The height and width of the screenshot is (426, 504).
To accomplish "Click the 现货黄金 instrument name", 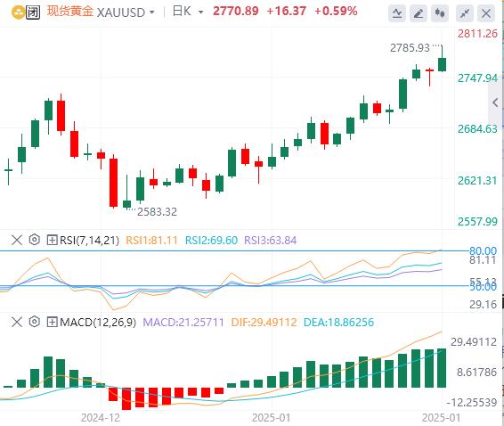I will pyautogui.click(x=70, y=12).
